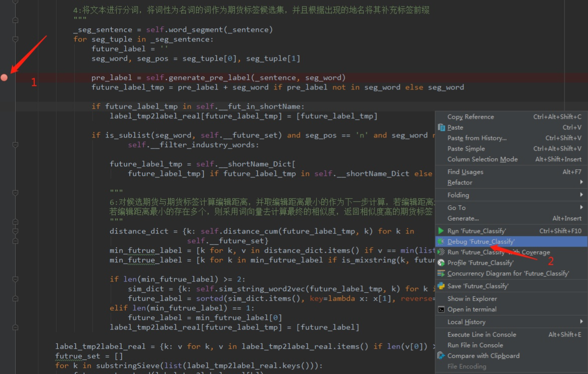Click the sorted function call
Screen dimensions: 588x374
[x=209, y=299]
